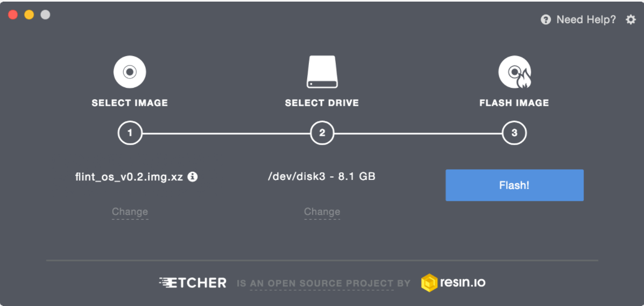Click the /dev/disk3 - 8.1 GB label
The height and width of the screenshot is (306, 644).
pyautogui.click(x=322, y=176)
